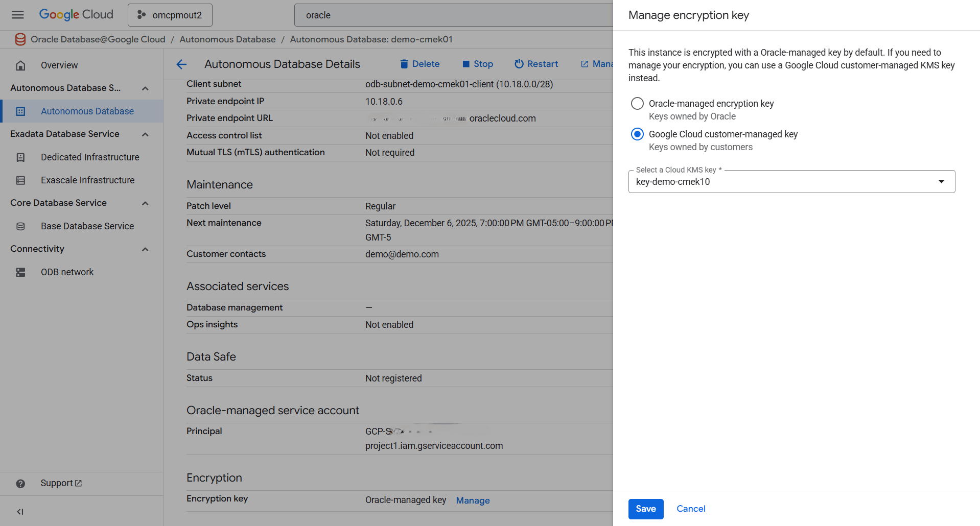
Task: Collapse the Connectivity section
Action: 145,249
